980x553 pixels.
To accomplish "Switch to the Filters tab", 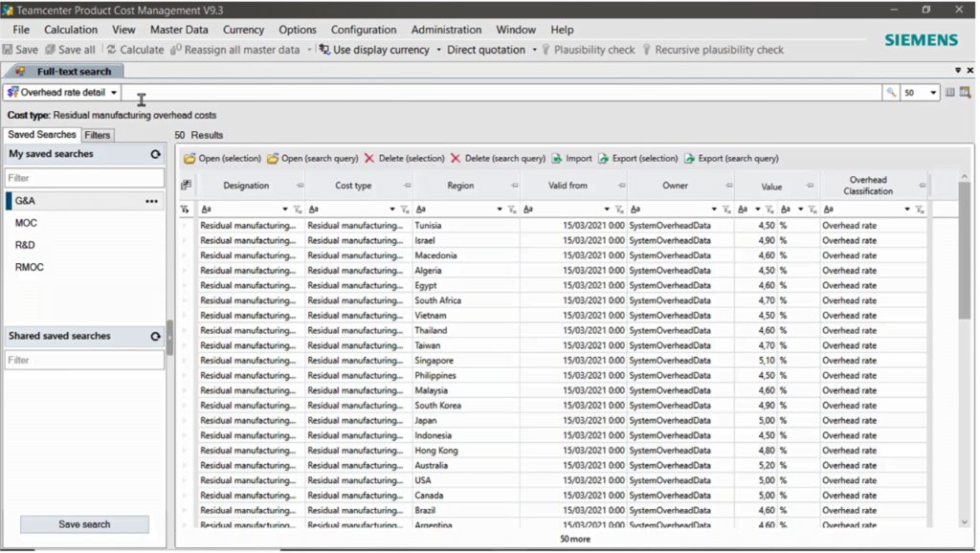I will [x=98, y=135].
